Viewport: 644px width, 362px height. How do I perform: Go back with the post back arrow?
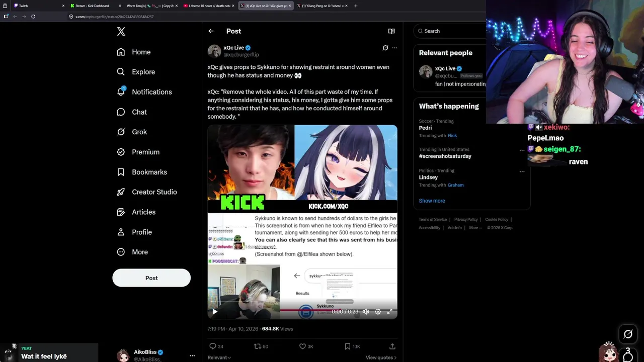(211, 31)
